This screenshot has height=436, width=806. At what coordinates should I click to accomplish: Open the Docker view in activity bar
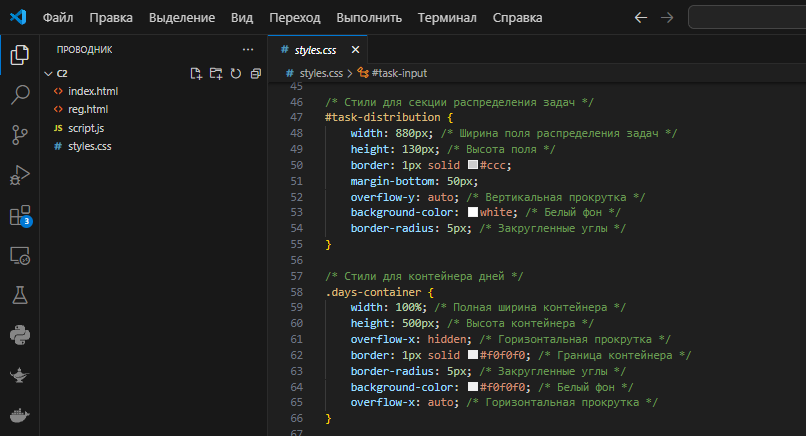(x=19, y=414)
